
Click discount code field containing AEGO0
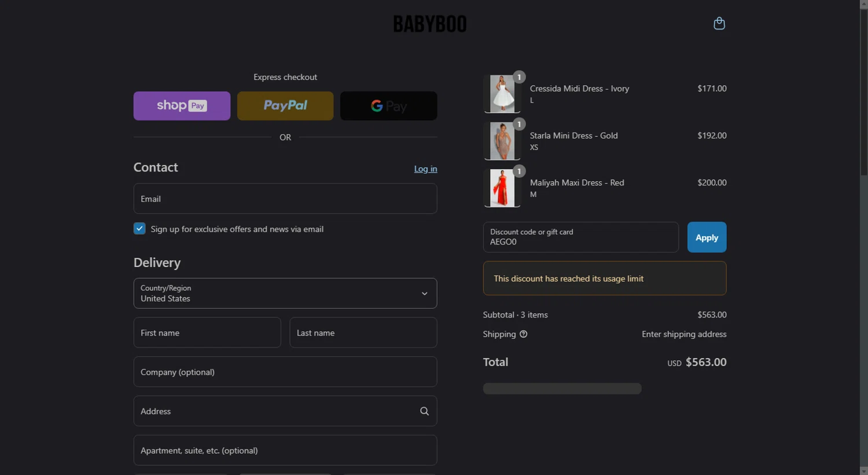click(581, 237)
